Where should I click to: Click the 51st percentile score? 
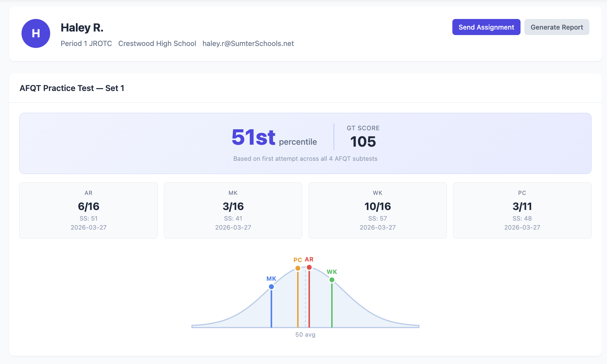pos(253,137)
